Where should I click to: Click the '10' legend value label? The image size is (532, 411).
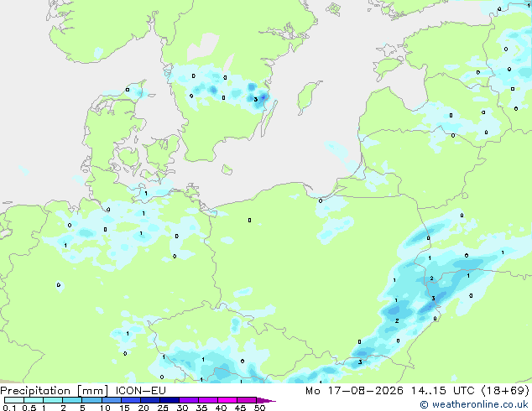pyautogui.click(x=105, y=408)
